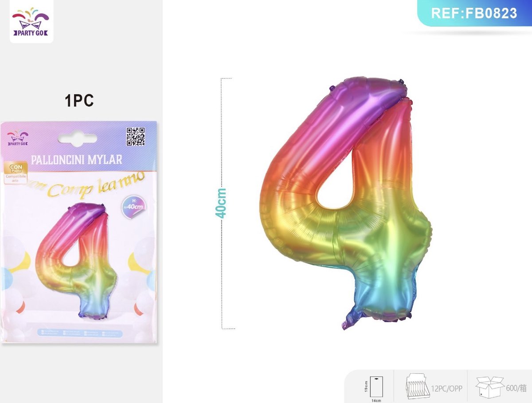The width and height of the screenshot is (532, 403).
Task: Click the 12PC/OPP text label
Action: pos(446,388)
